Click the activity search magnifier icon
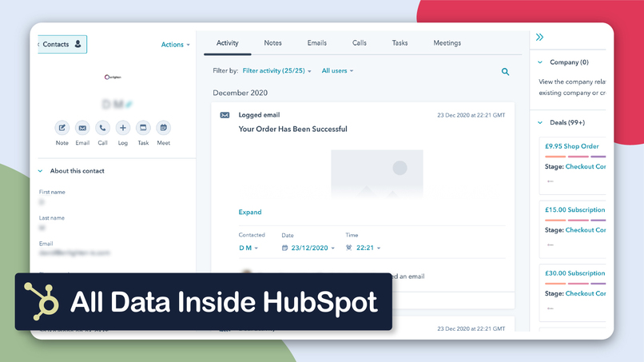 [505, 72]
